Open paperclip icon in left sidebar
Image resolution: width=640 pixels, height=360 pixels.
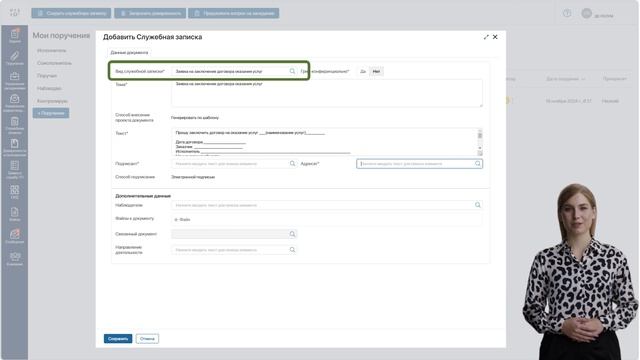click(x=15, y=56)
